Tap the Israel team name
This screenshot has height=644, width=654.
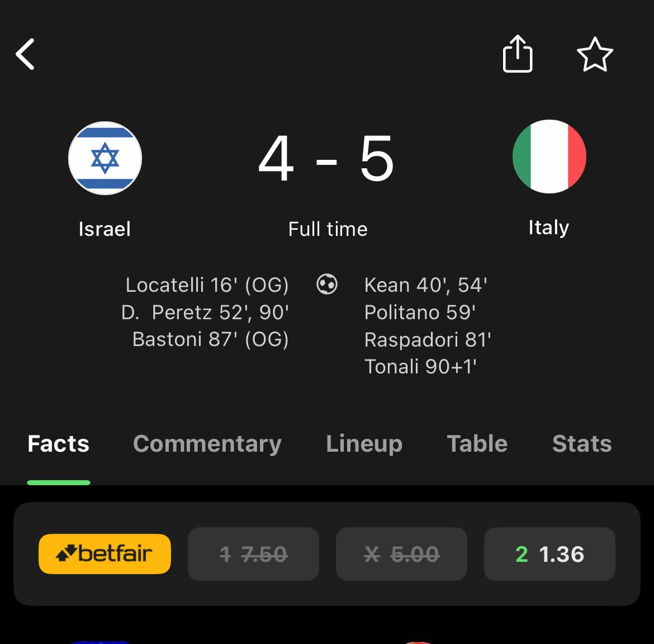[105, 229]
